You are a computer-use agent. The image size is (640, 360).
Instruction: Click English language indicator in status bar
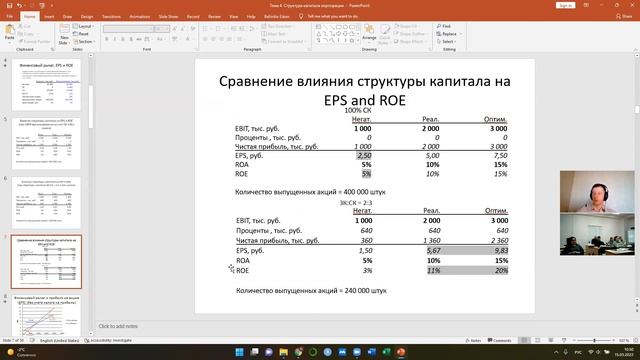coord(59,340)
